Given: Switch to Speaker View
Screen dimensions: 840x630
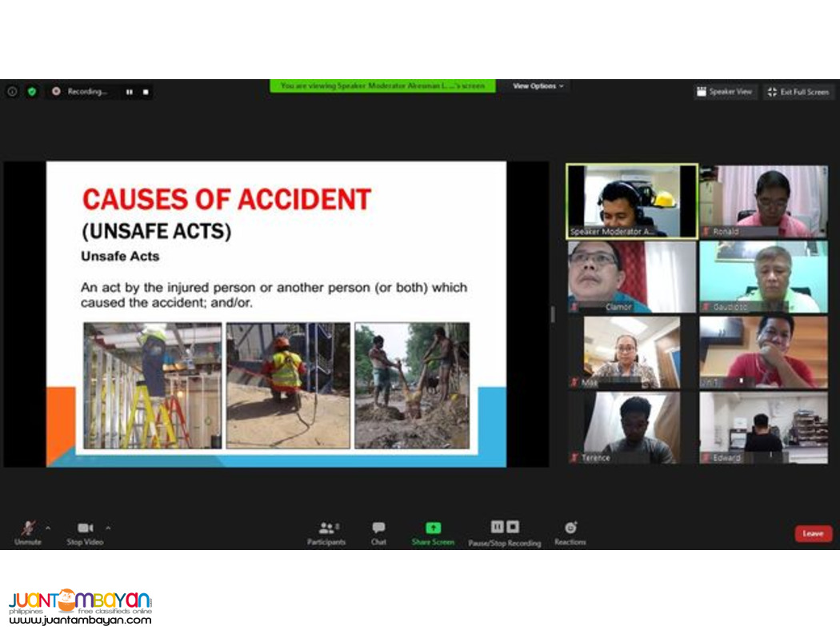Looking at the screenshot, I should (x=725, y=91).
